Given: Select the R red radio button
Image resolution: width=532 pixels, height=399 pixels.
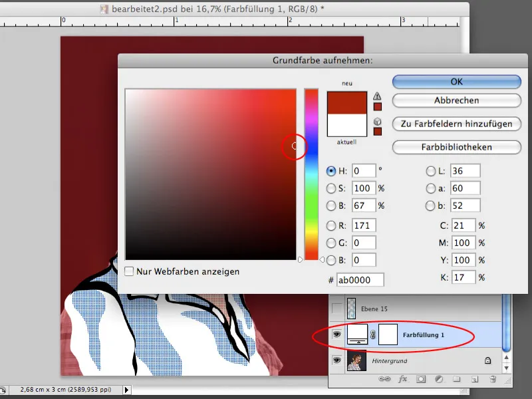Looking at the screenshot, I should (331, 225).
